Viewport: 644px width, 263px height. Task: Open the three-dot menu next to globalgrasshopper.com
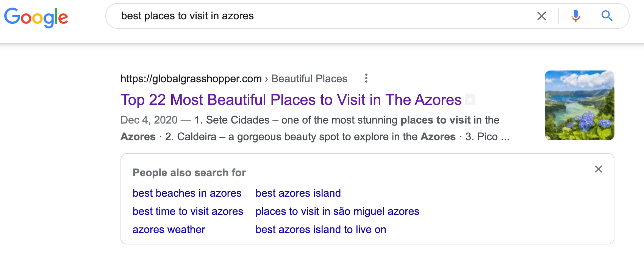pyautogui.click(x=366, y=78)
